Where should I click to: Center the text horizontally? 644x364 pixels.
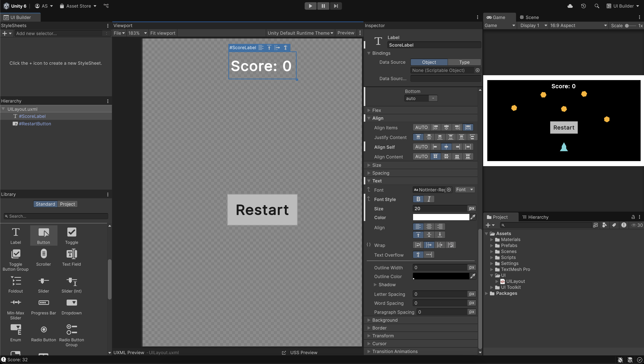[x=429, y=227]
